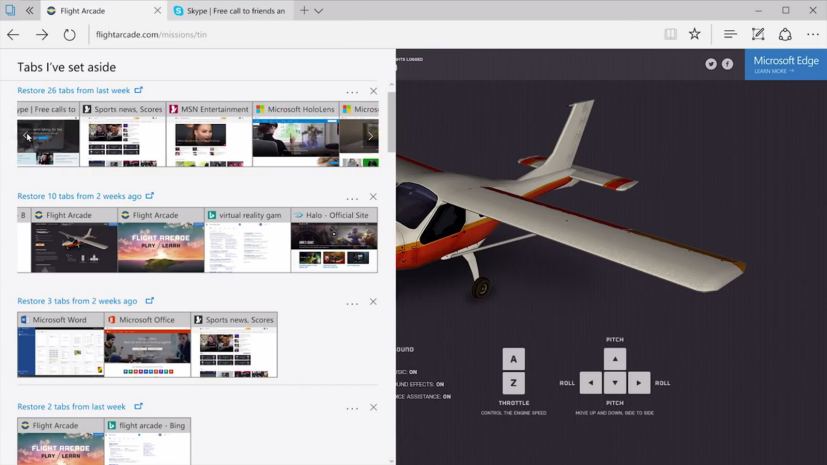Screen dimensions: 827x465
Task: Open the tab preview chevron dropdown
Action: tap(319, 11)
